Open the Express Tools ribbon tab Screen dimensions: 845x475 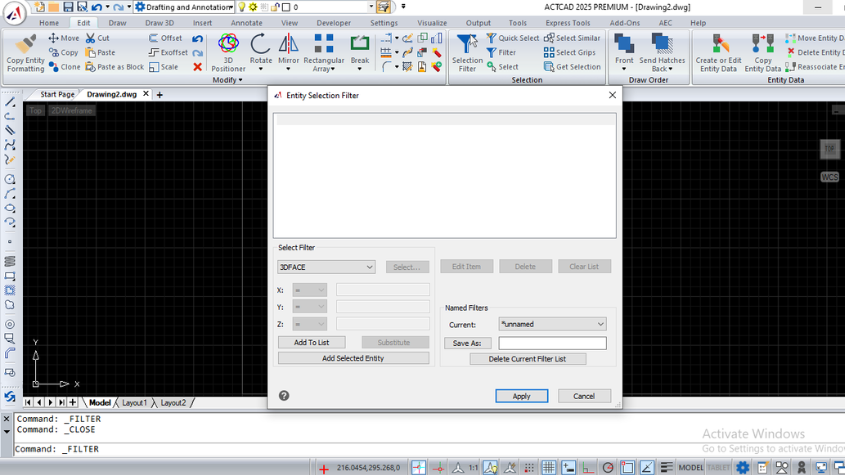(x=567, y=23)
